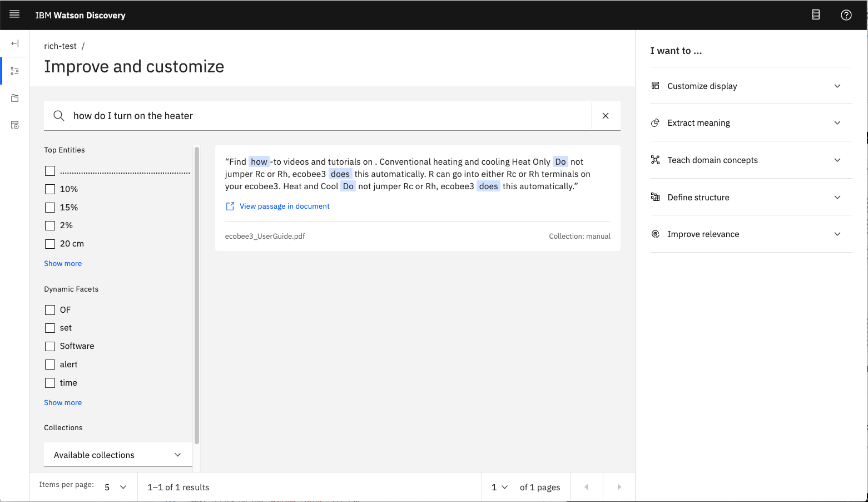This screenshot has width=868, height=502.
Task: Check the time dynamic facet checkbox
Action: (x=50, y=383)
